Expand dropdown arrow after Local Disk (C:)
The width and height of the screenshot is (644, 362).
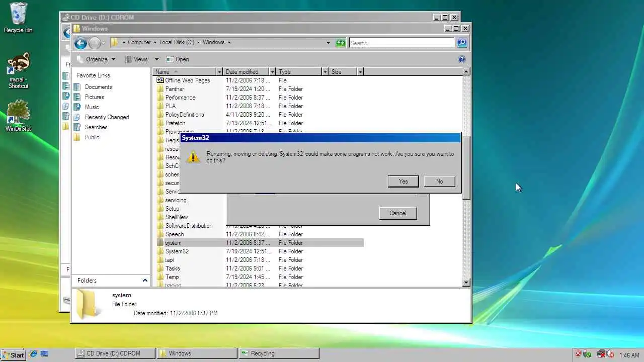[198, 43]
